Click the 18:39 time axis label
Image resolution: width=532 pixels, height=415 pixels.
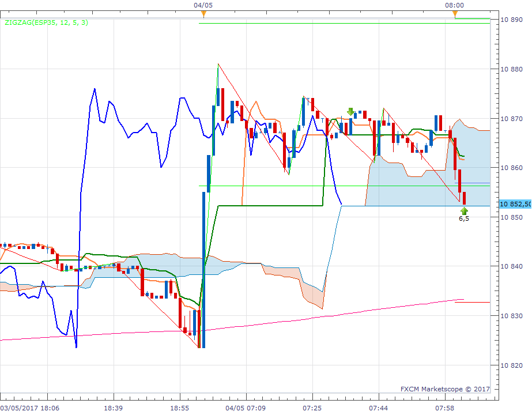point(114,408)
